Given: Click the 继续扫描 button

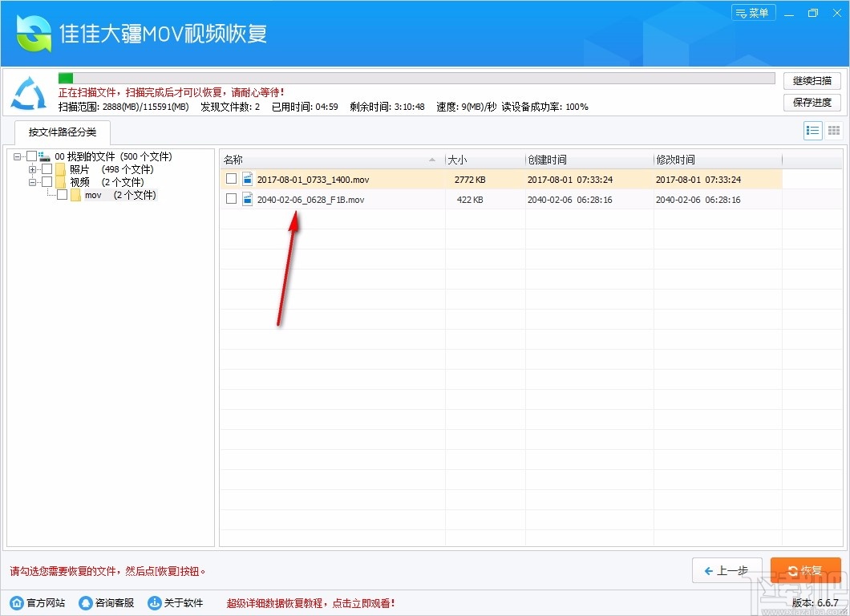Looking at the screenshot, I should point(811,80).
